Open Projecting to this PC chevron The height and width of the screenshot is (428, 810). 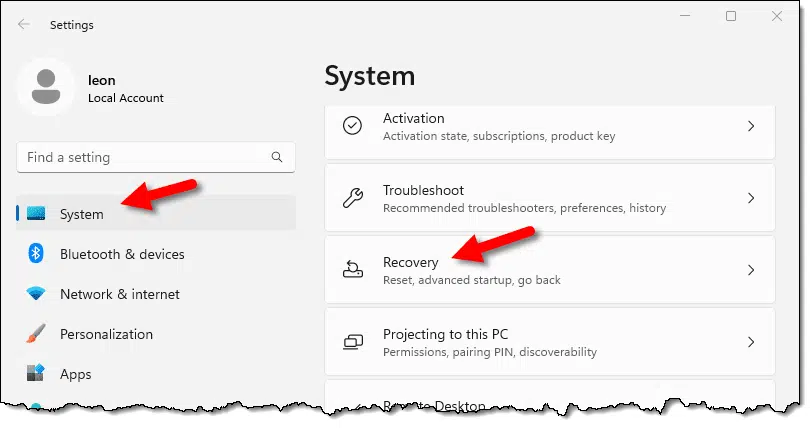(x=751, y=342)
